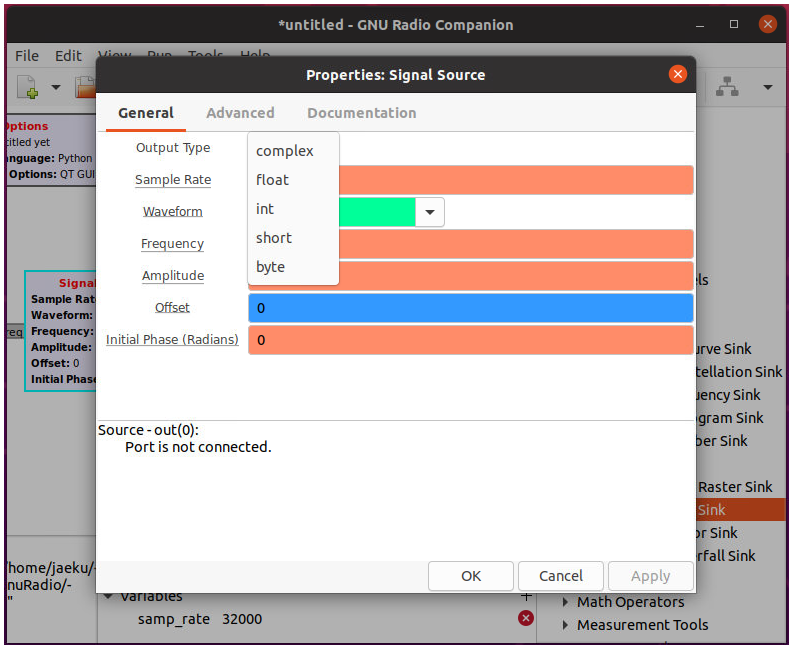Click the Apply button

(651, 576)
